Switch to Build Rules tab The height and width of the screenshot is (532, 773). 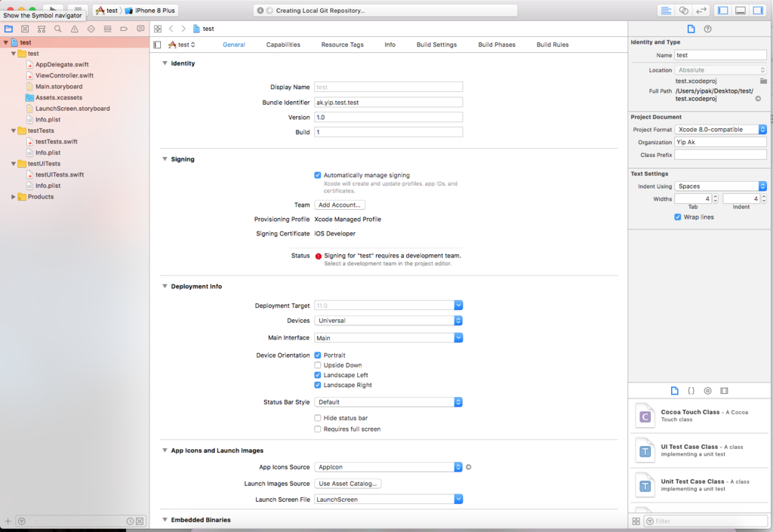tap(553, 45)
